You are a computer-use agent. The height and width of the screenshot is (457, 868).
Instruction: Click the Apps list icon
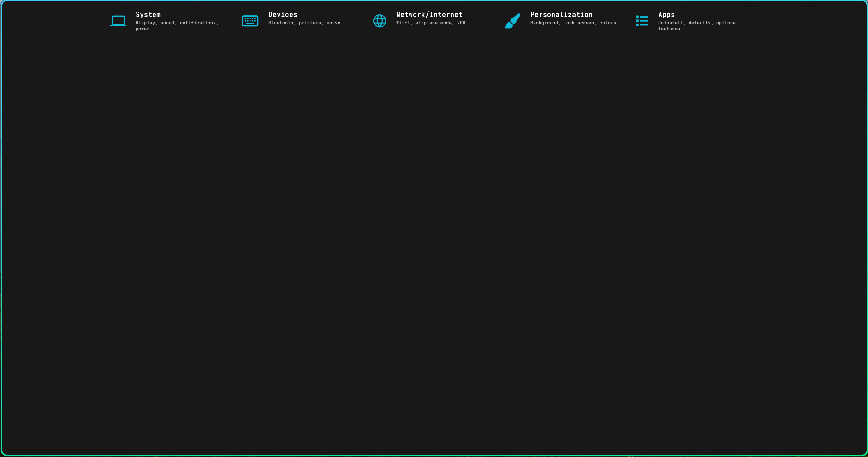coord(642,21)
